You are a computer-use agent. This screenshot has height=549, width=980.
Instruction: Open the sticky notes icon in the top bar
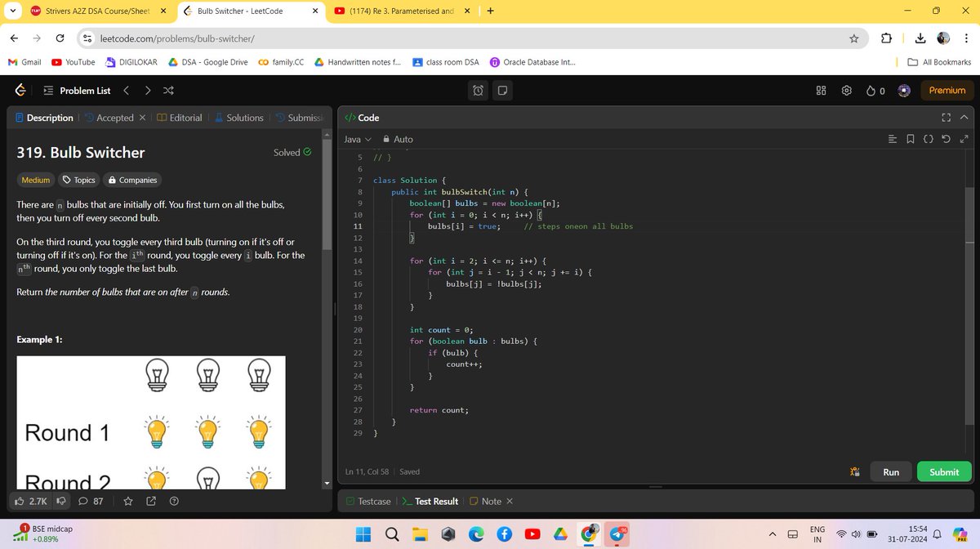tap(501, 91)
